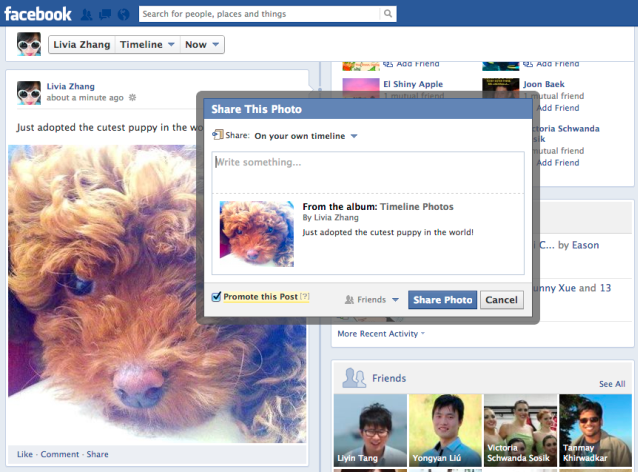Image resolution: width=638 pixels, height=475 pixels.
Task: Click the Share Photo button
Action: (x=442, y=299)
